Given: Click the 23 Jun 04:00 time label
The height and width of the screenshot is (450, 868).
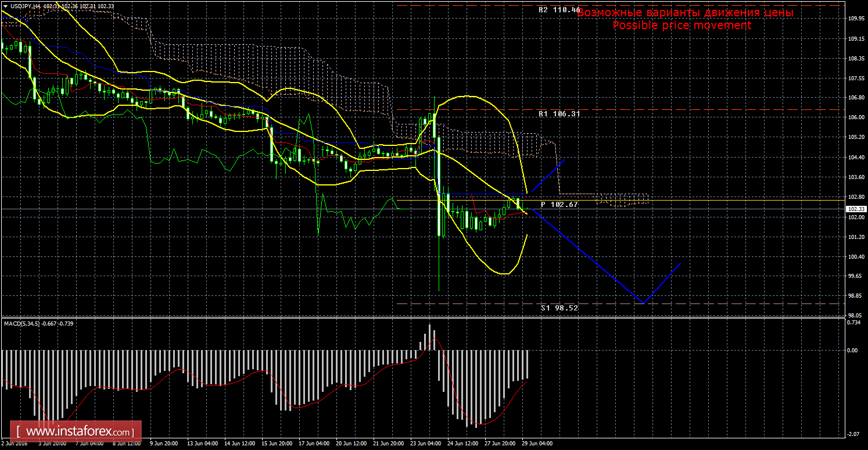Looking at the screenshot, I should tap(425, 443).
